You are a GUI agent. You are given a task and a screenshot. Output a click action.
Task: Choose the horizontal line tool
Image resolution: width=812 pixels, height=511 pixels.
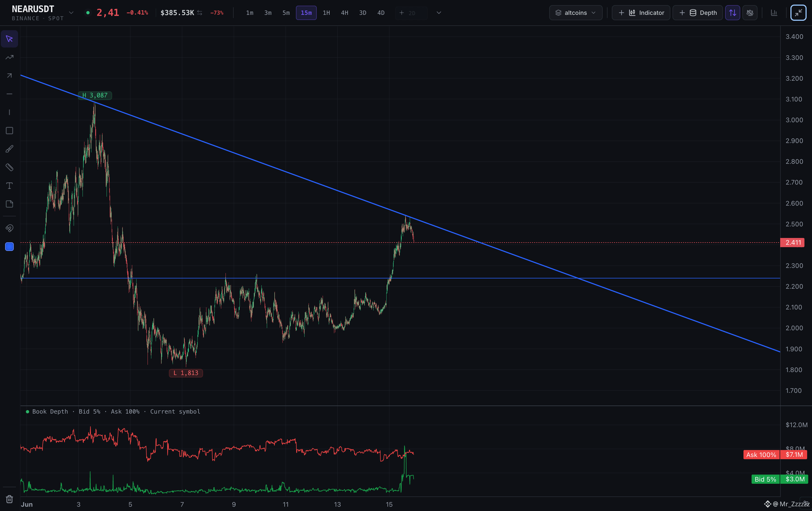tap(9, 94)
